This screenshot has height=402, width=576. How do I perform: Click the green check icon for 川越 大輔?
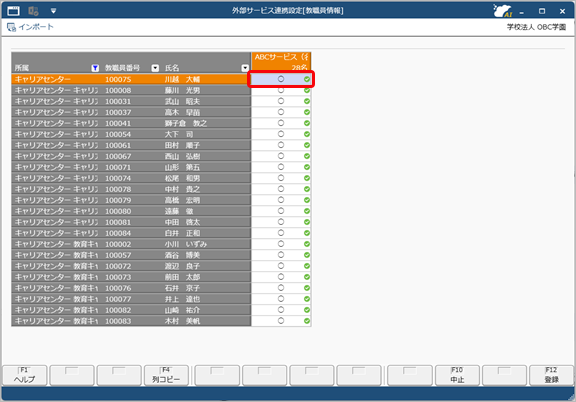(x=307, y=79)
